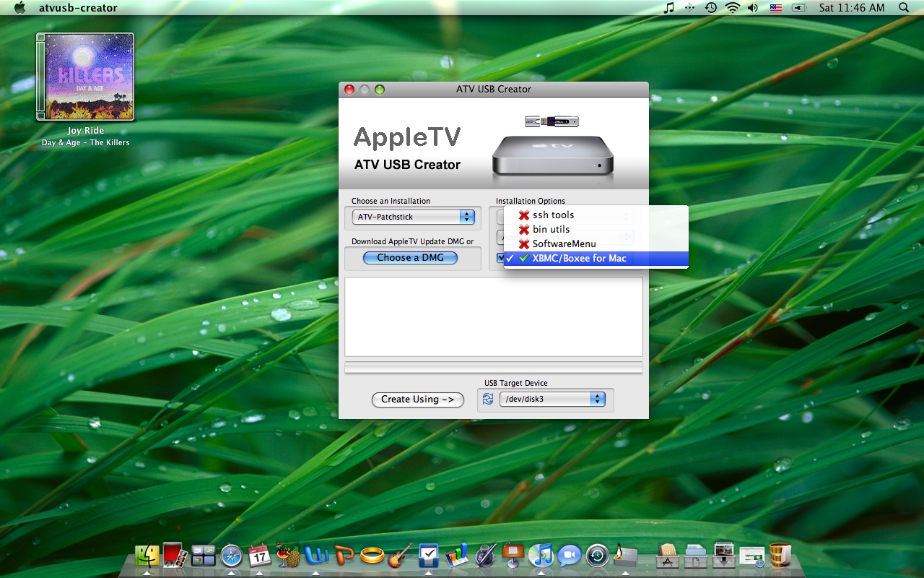
Task: Click the Create Using -> button
Action: [x=418, y=400]
